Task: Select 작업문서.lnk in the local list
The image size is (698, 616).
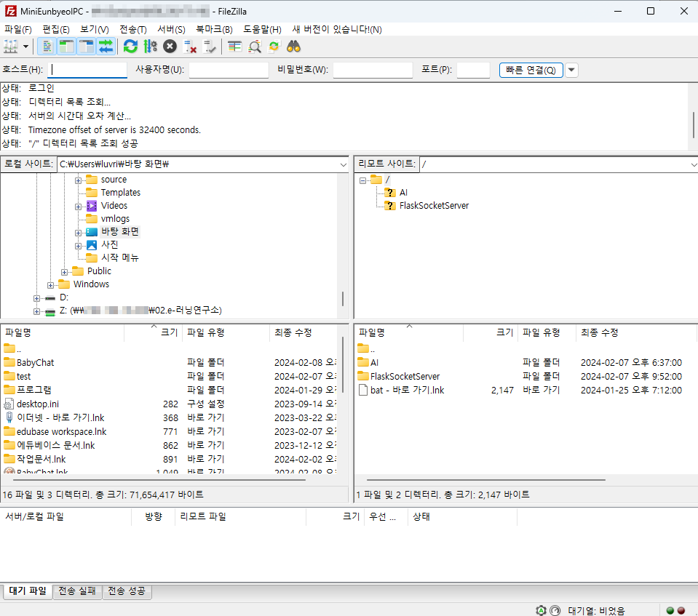Action: point(41,459)
